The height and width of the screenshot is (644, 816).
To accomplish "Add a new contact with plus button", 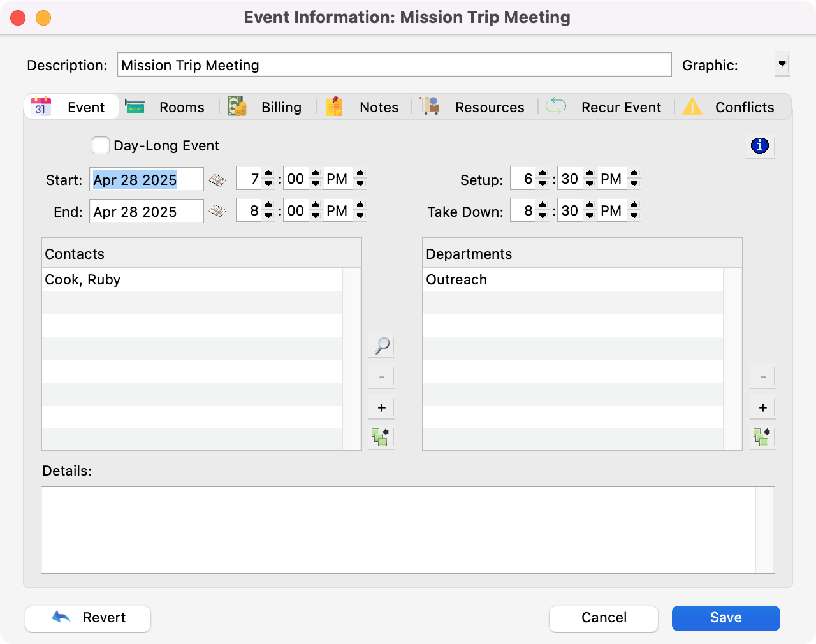I will [x=382, y=408].
